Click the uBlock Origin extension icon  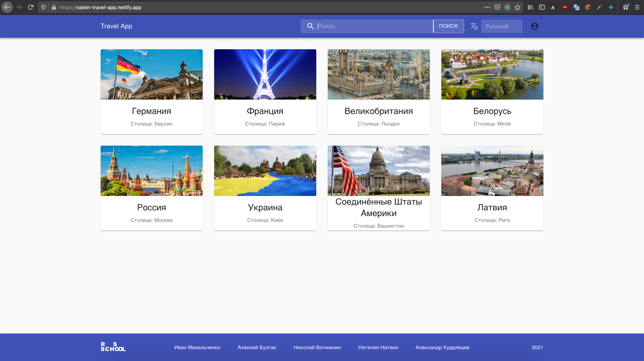click(565, 7)
